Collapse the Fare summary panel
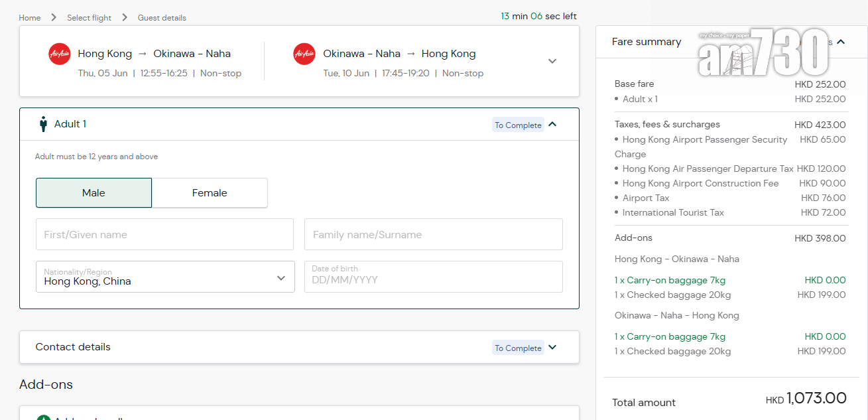868x420 pixels. [841, 42]
